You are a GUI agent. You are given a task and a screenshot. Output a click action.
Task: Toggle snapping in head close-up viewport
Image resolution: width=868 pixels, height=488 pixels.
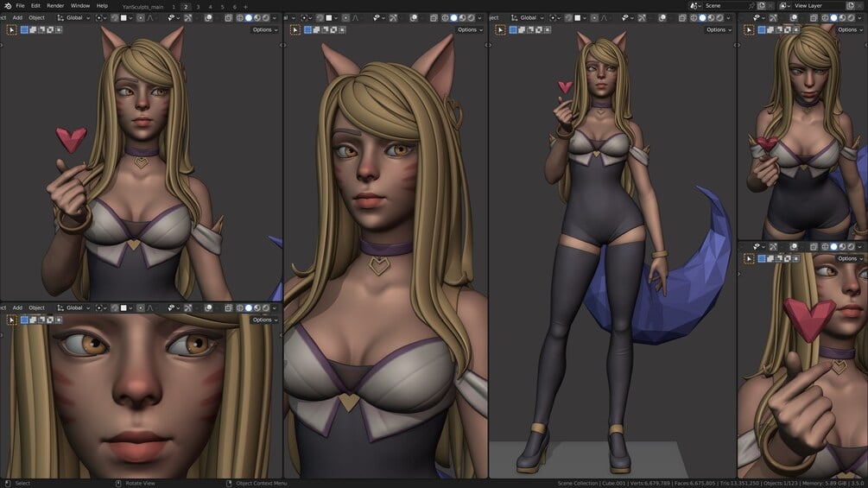tap(320, 17)
